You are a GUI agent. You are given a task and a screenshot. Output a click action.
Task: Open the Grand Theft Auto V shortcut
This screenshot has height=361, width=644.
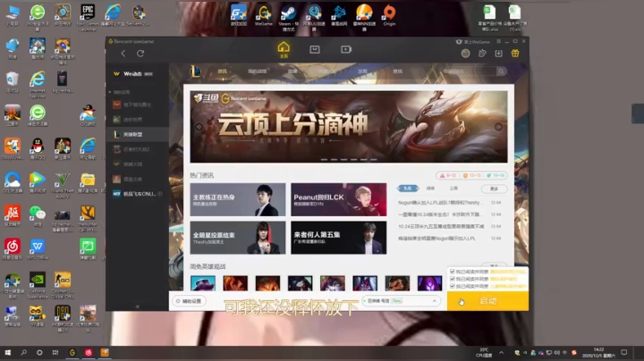pyautogui.click(x=63, y=185)
